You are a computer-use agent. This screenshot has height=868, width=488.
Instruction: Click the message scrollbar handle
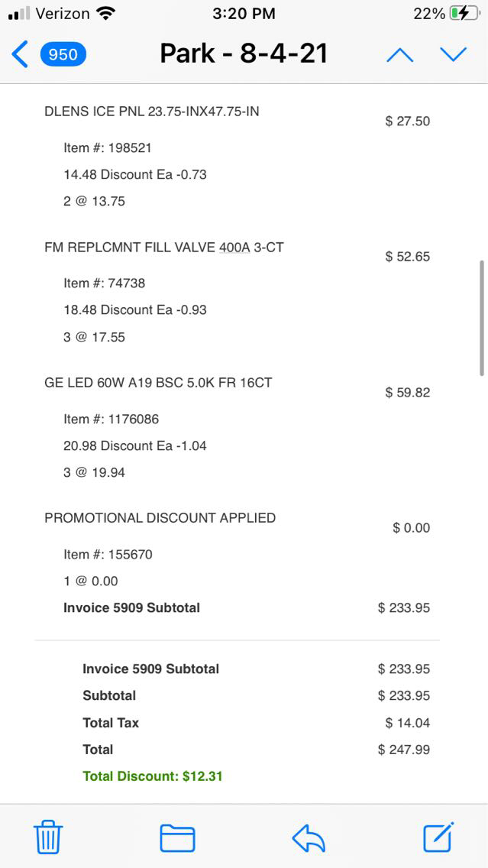481,317
